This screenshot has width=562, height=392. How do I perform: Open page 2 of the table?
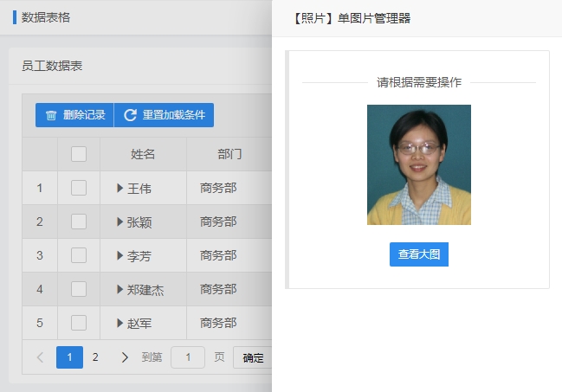click(95, 357)
